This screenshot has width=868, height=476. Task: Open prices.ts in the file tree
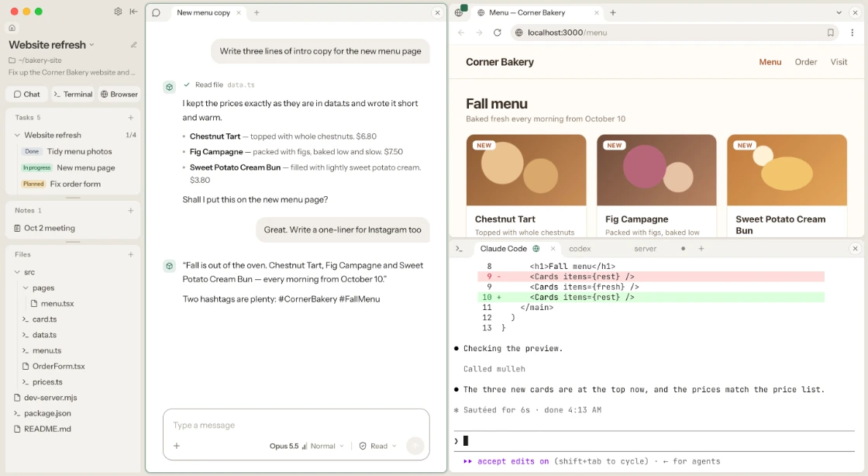(x=47, y=382)
